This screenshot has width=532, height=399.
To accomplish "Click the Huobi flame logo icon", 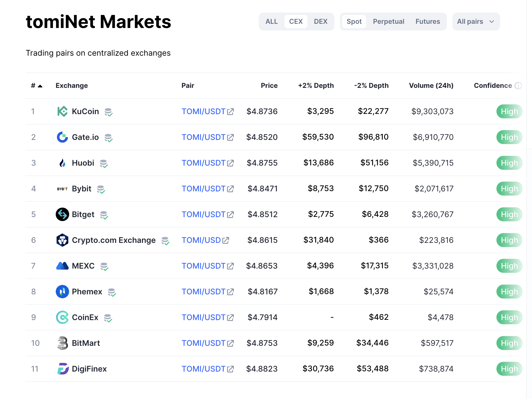I will [62, 163].
